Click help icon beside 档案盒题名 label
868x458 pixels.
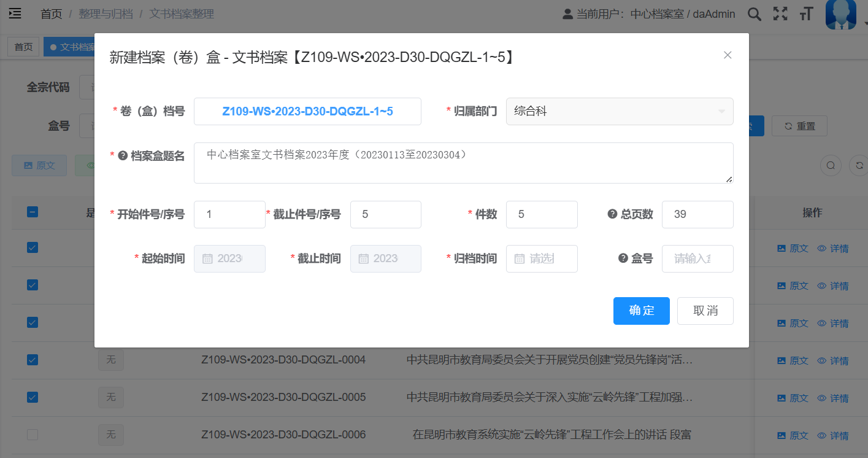coord(123,156)
